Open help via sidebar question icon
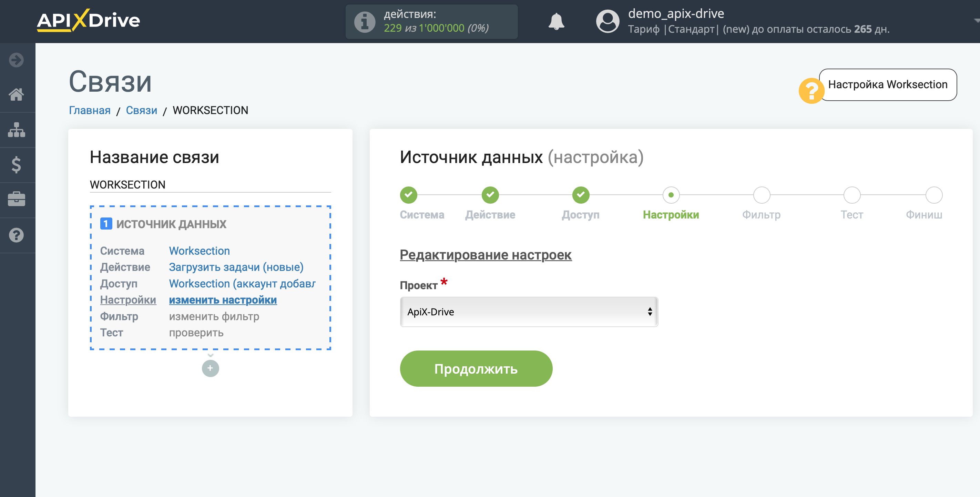Screen dimensions: 980x497 tap(16, 235)
